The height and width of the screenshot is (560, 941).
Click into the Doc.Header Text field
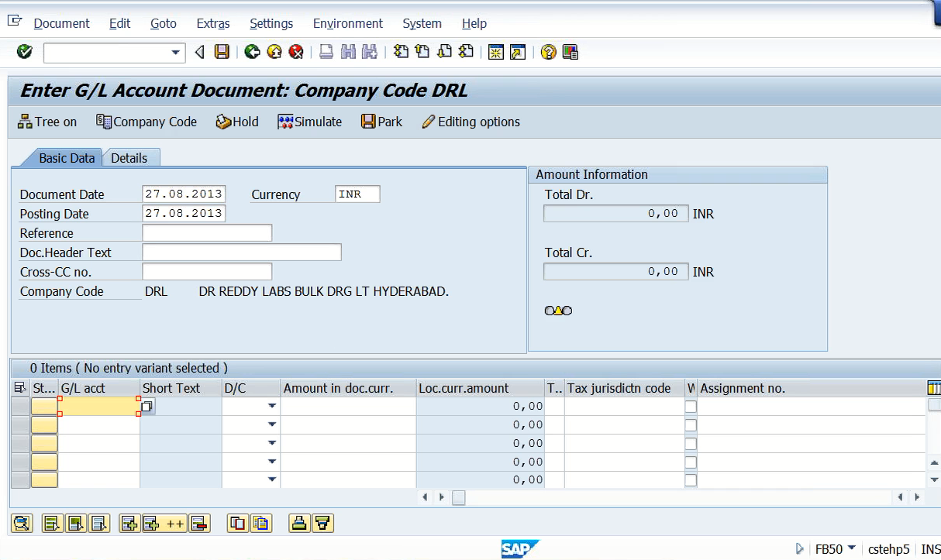point(242,253)
